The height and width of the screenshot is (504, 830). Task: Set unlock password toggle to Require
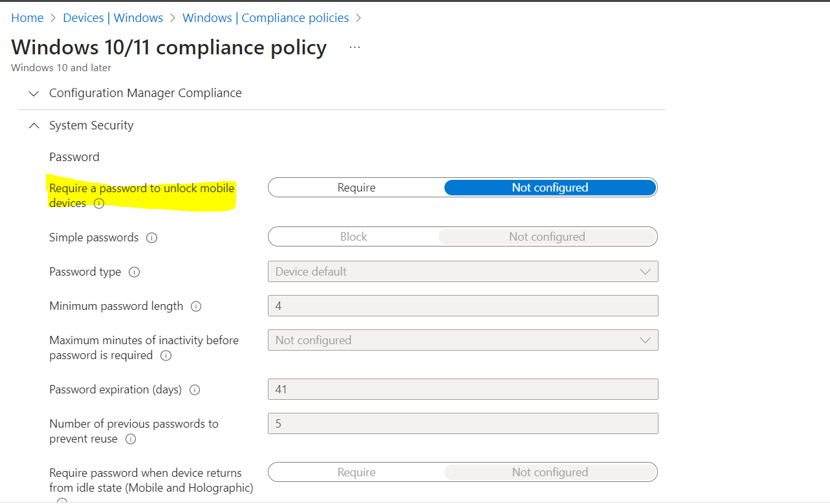point(356,188)
